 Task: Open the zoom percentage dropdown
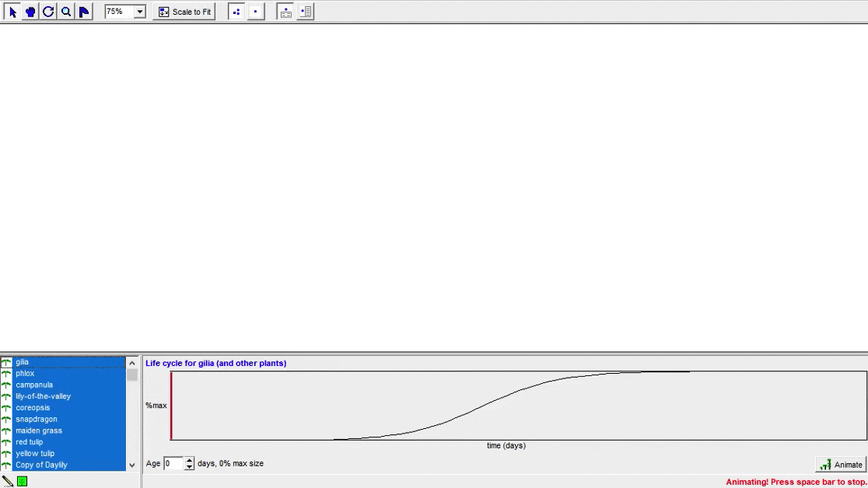(138, 11)
